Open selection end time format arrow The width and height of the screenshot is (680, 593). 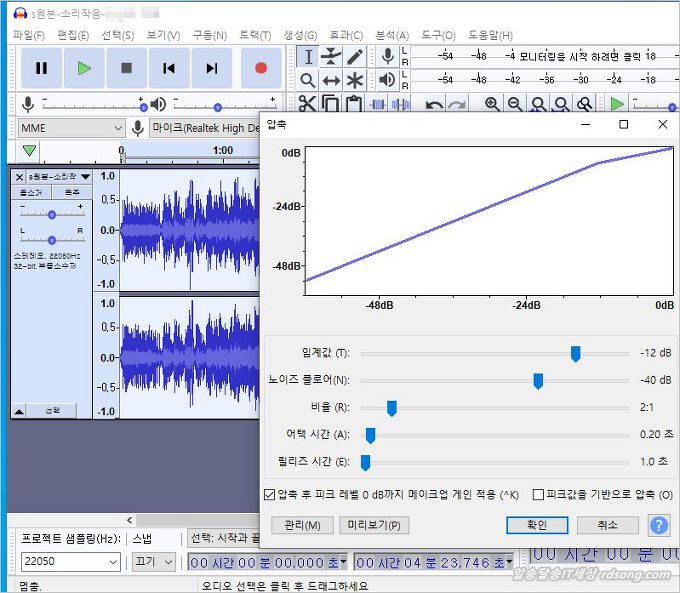(509, 561)
